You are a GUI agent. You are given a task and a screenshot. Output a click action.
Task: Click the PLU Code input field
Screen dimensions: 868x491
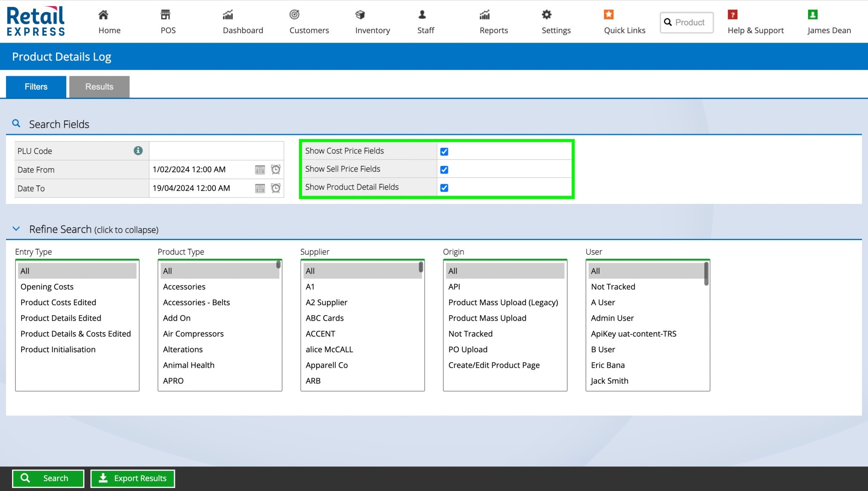tap(216, 151)
